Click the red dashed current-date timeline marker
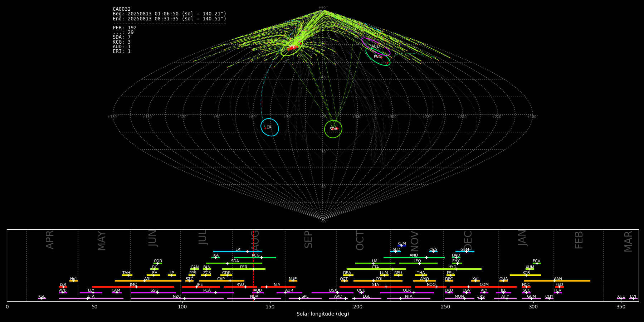Screen dimensions: 644x322 tap(253, 265)
